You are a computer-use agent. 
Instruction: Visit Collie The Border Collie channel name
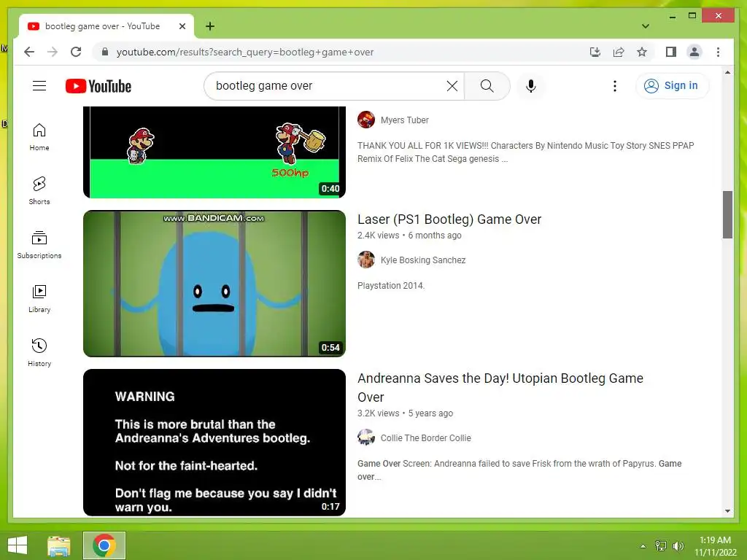click(x=425, y=438)
